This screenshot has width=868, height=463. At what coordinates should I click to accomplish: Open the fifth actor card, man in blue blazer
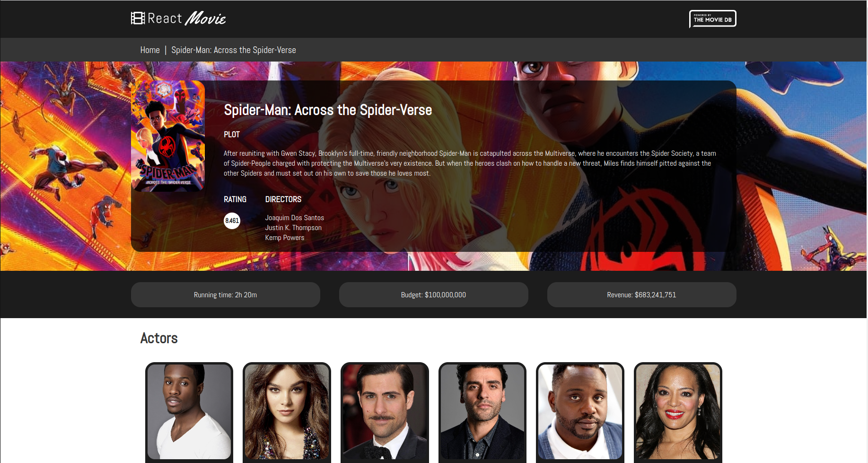pos(580,412)
